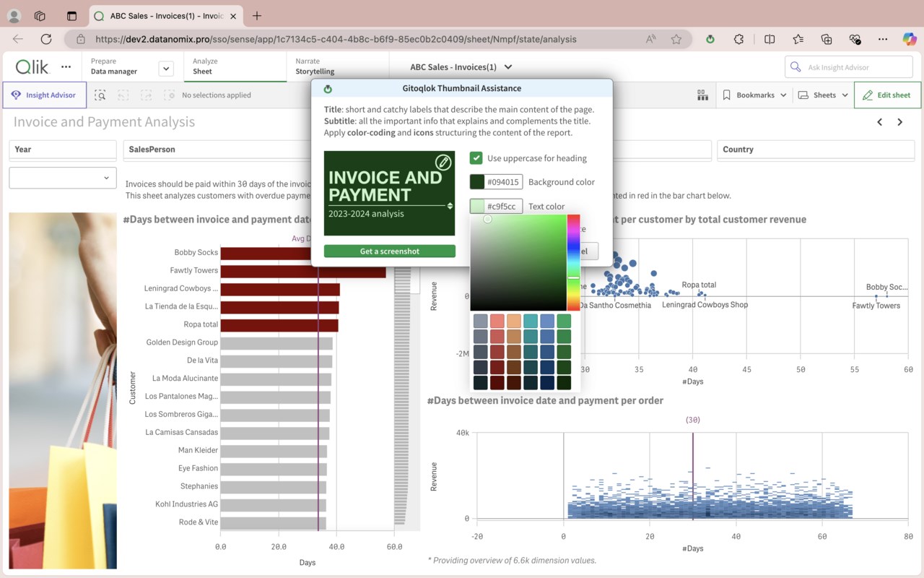This screenshot has height=578, width=924.
Task: Pick a shade in the green saturation area
Action: point(518,262)
